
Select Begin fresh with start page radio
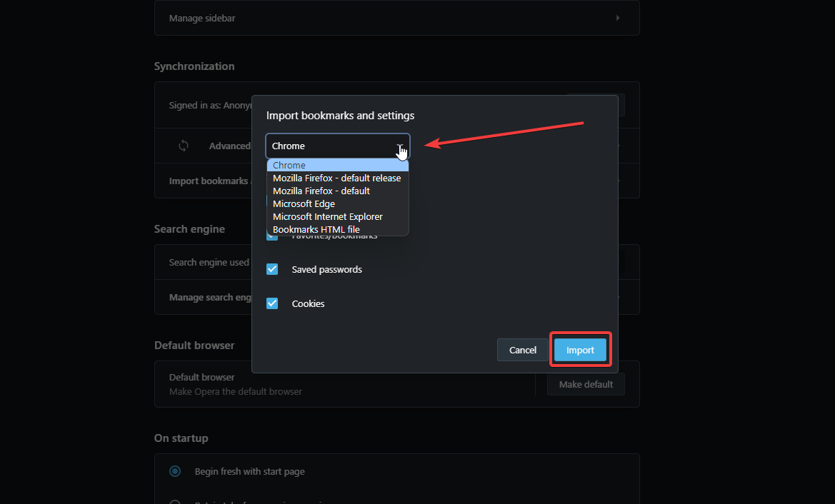tap(175, 471)
